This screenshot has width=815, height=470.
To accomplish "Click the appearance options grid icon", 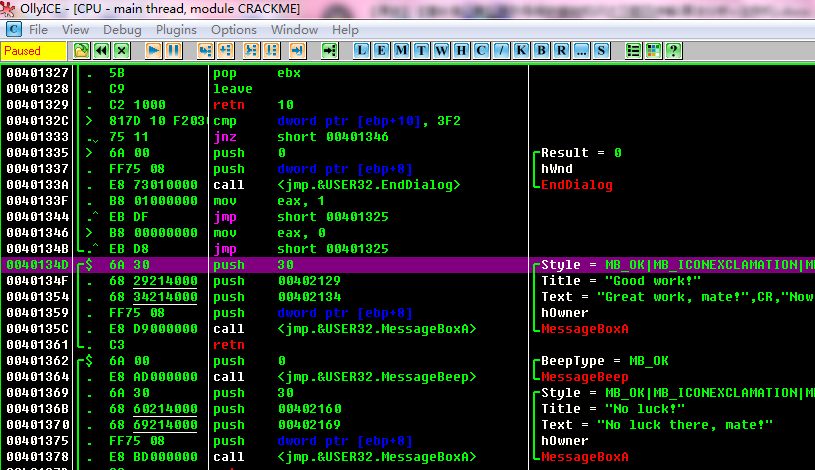I will click(653, 50).
